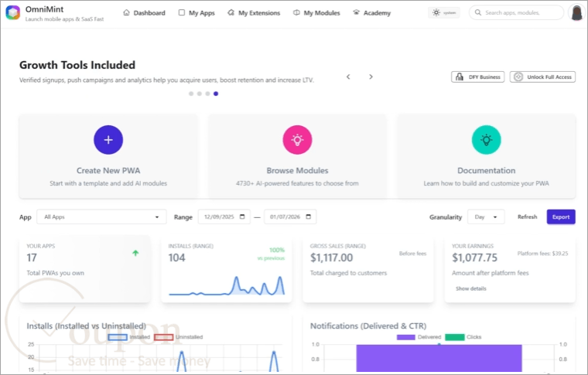Open end date calendar picker icon
Screen dimensions: 588x375
[308, 216]
